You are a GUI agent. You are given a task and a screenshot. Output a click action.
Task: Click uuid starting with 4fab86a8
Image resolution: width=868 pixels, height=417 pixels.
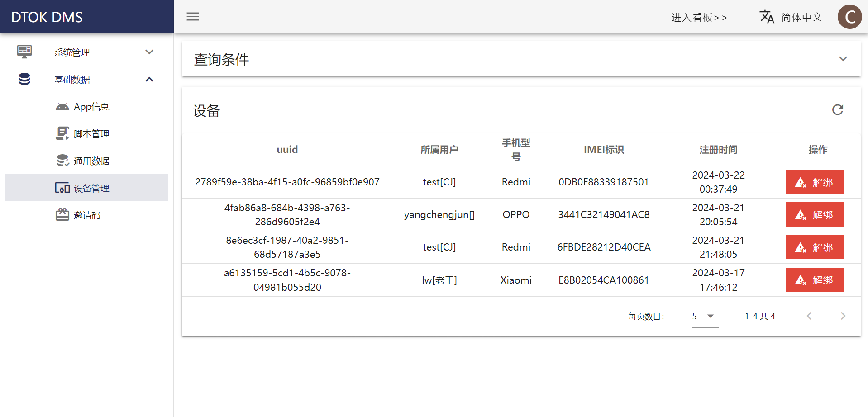pos(287,214)
